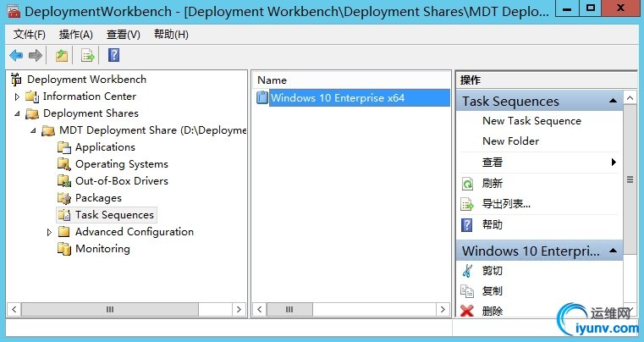Click the Forward arrow toolbar icon
Screen dimensions: 644x342
click(36, 55)
